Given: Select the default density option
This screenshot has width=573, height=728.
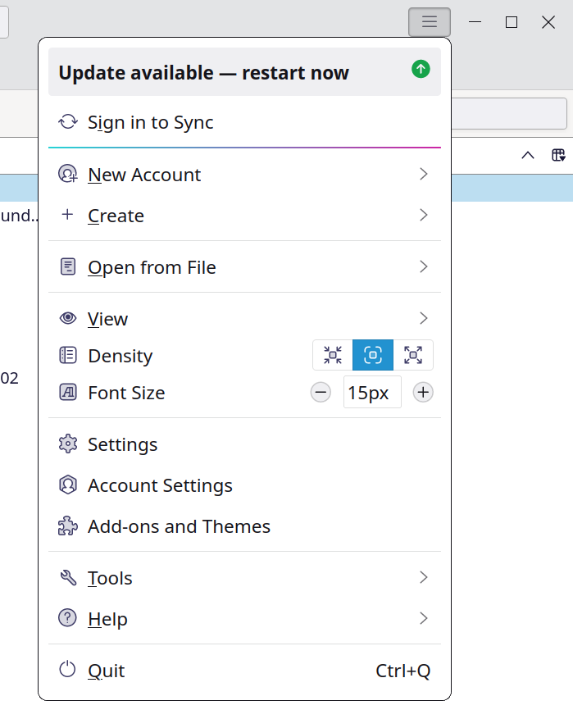Looking at the screenshot, I should (x=373, y=355).
